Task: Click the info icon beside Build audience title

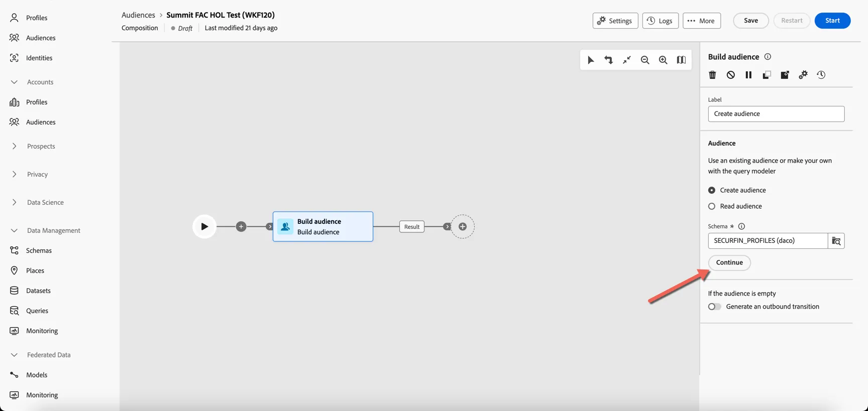Action: [x=768, y=57]
